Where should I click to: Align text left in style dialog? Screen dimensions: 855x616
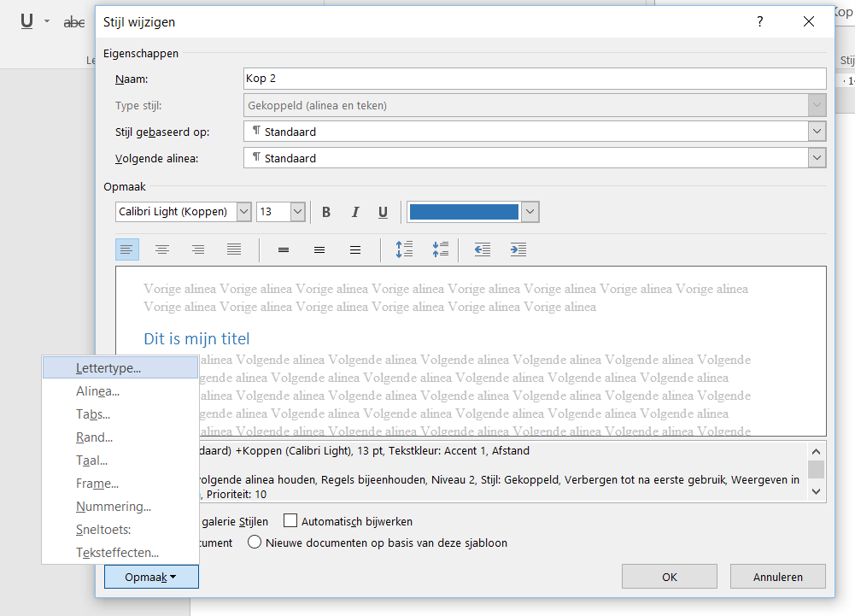(126, 249)
